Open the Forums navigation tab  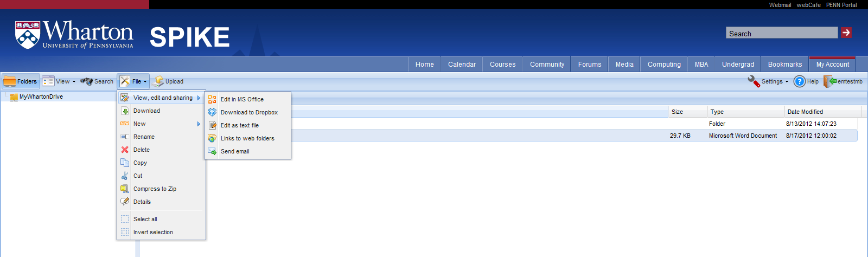(590, 64)
